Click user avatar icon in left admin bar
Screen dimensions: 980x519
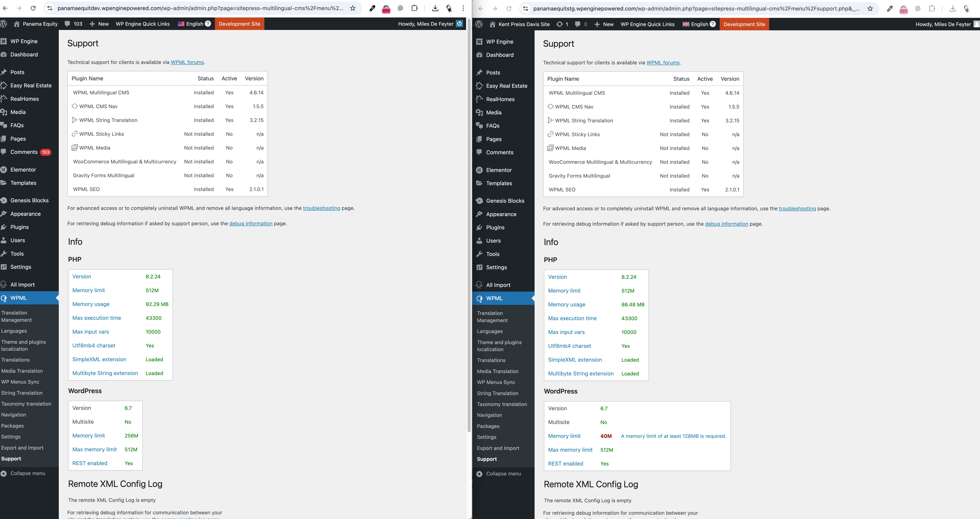tap(460, 24)
